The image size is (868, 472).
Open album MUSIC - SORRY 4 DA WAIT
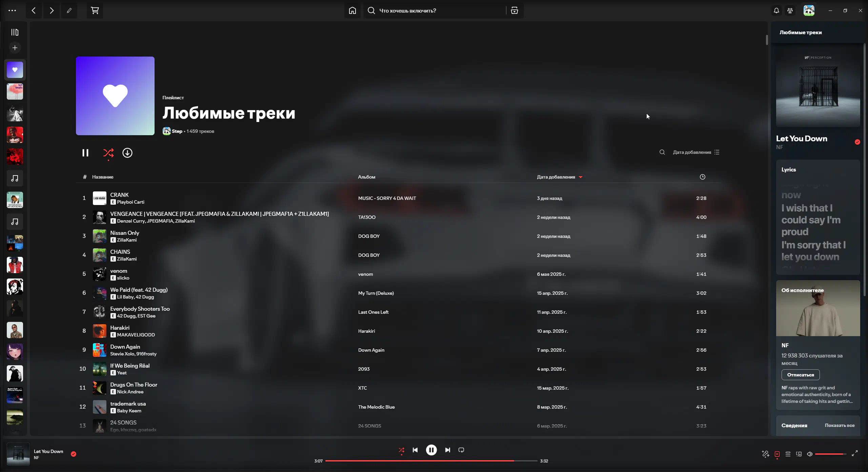387,198
